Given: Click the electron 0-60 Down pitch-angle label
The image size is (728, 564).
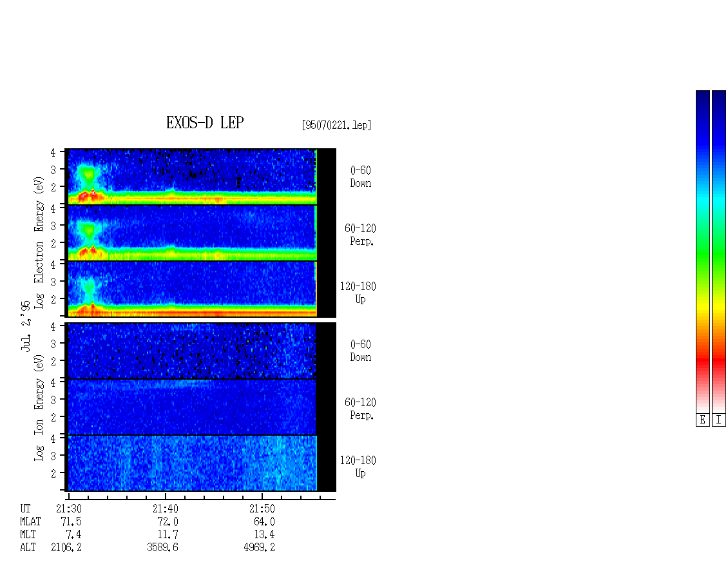Looking at the screenshot, I should 361,177.
